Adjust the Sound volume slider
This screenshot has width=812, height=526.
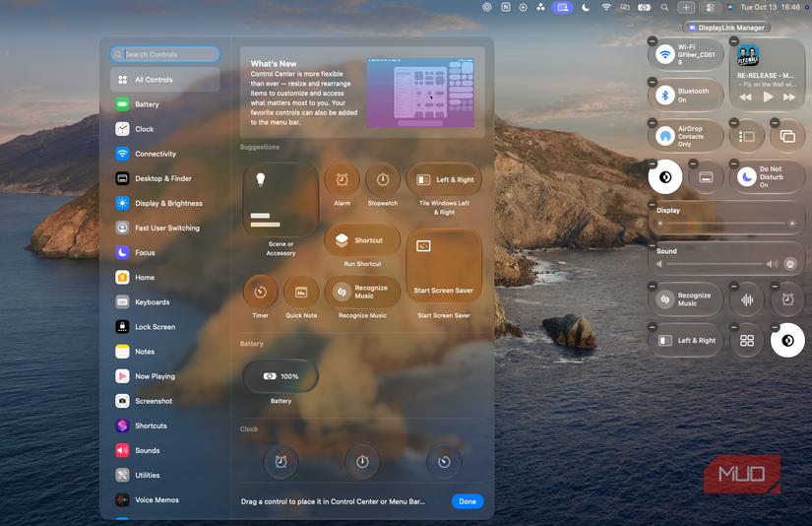tap(715, 264)
